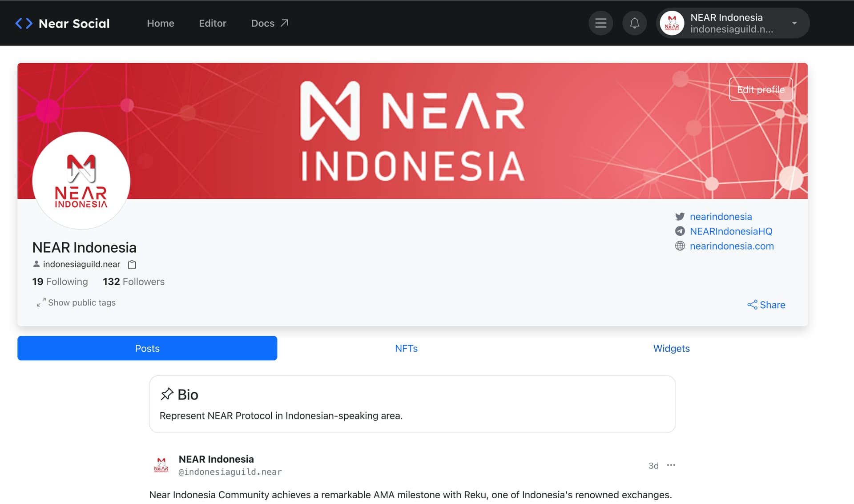Viewport: 854px width, 504px height.
Task: Click the Edit profile button
Action: coord(761,89)
